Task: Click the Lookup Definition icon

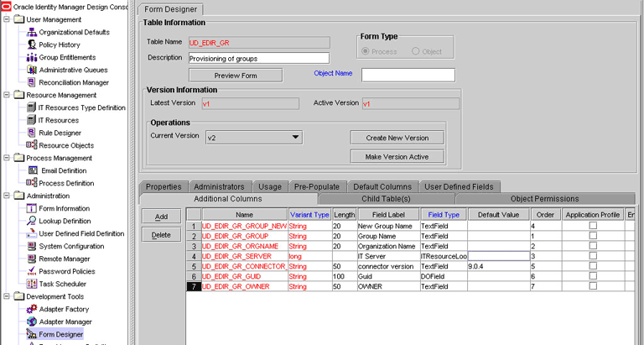Action: (32, 221)
